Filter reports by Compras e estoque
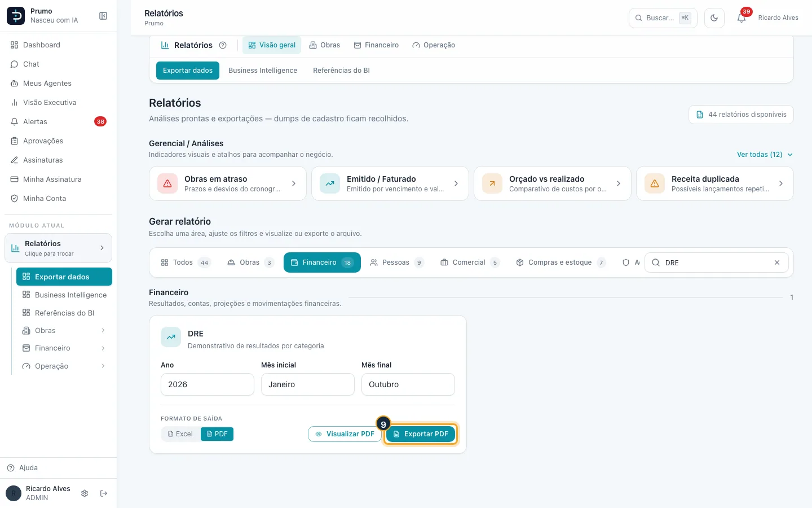The image size is (812, 508). pyautogui.click(x=561, y=262)
